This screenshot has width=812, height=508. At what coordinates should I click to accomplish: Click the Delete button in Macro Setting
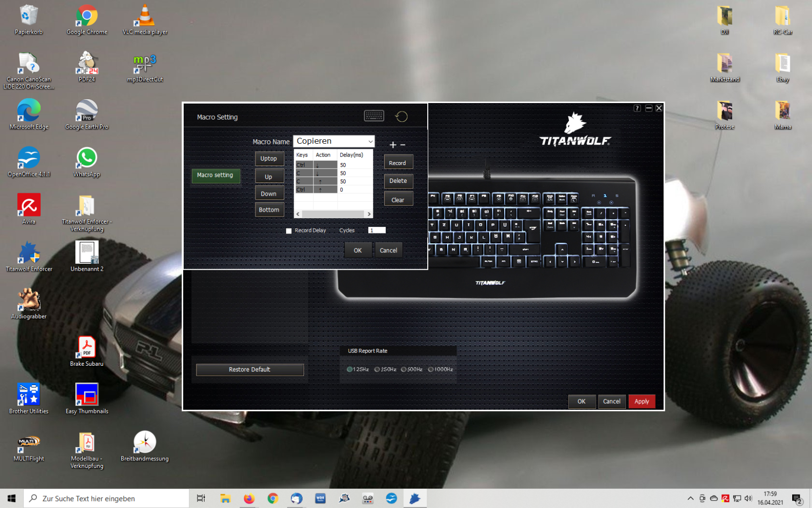coord(398,181)
